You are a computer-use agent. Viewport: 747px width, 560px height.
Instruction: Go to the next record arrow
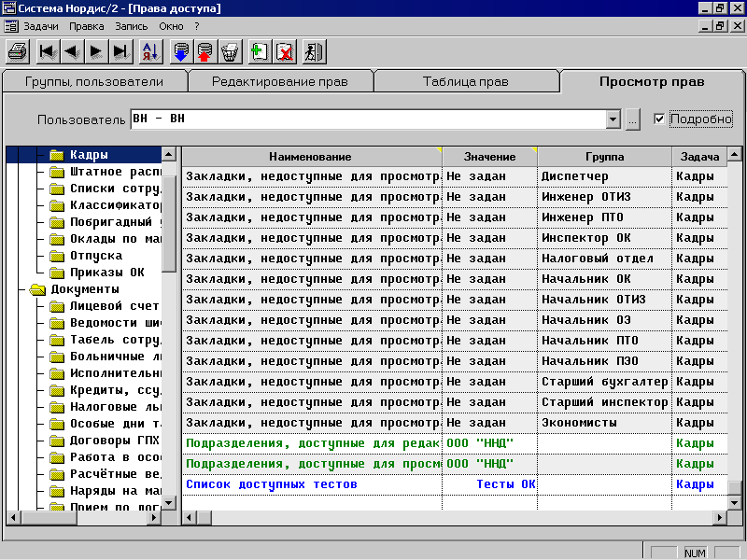[x=96, y=51]
